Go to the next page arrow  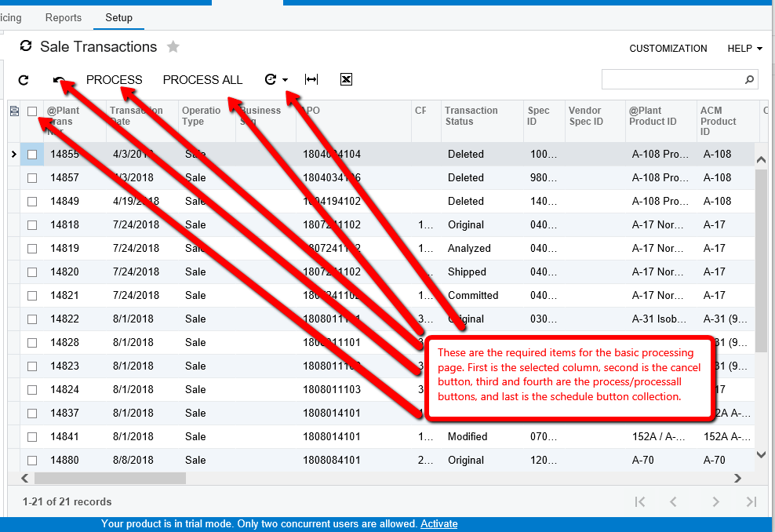coord(715,502)
